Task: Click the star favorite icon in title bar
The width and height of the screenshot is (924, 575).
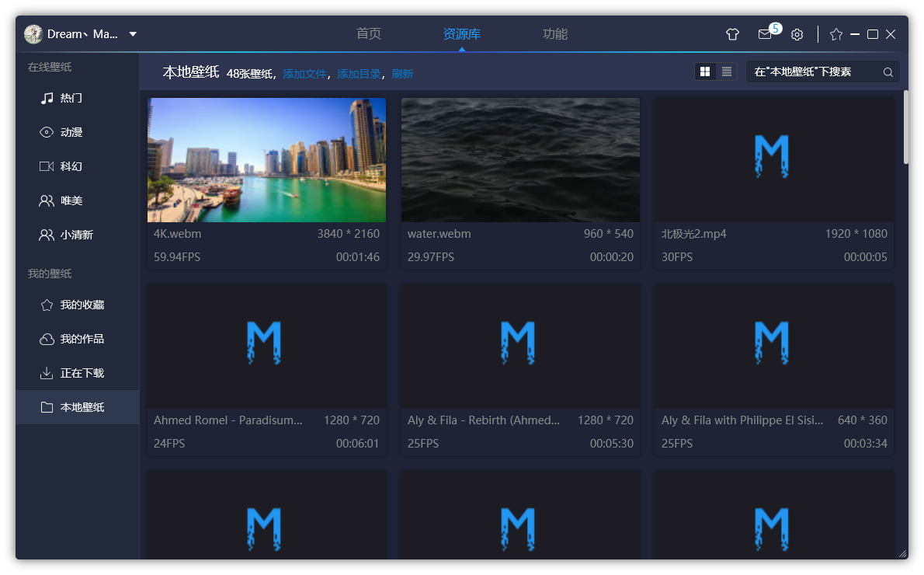Action: (x=835, y=34)
